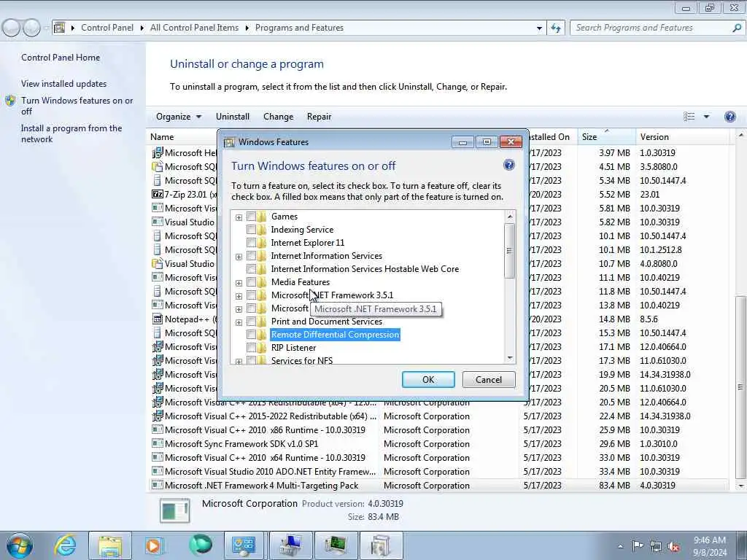The image size is (747, 560).
Task: Click the Games folder icon
Action: [262, 217]
